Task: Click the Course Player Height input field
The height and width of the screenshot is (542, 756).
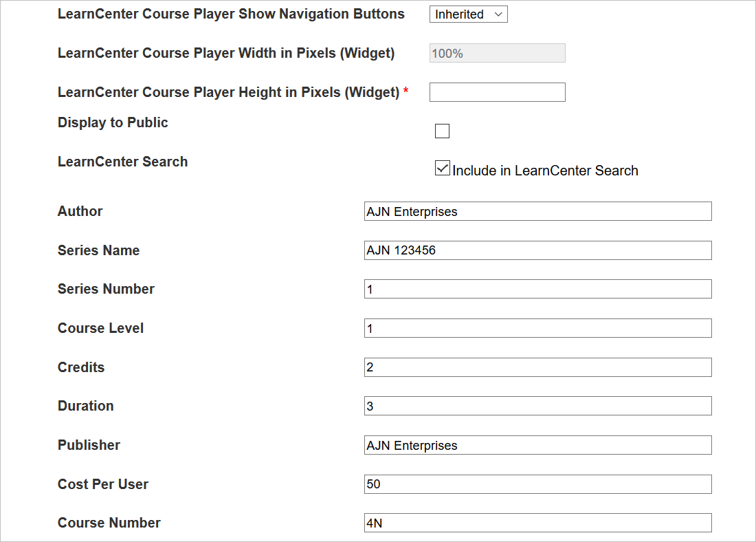Action: click(497, 92)
